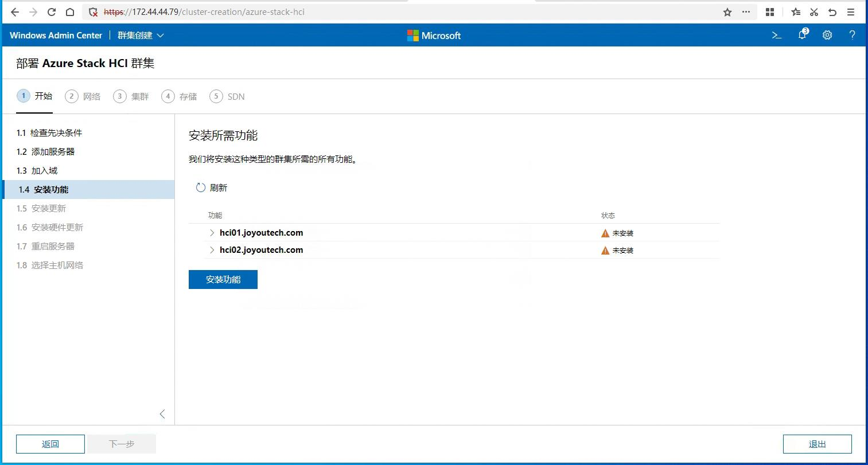Open the help question mark
The height and width of the screenshot is (465, 868).
coord(852,35)
